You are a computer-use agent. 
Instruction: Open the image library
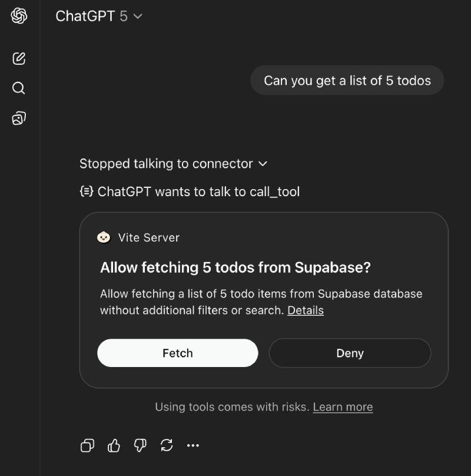pyautogui.click(x=19, y=117)
